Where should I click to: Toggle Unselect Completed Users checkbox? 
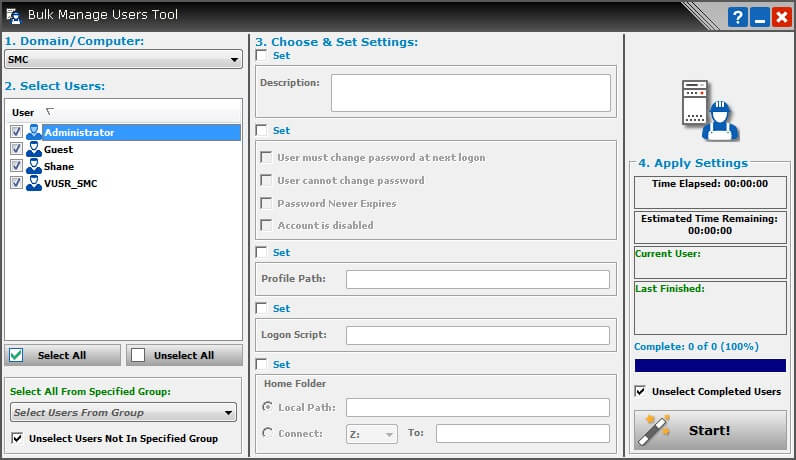click(x=641, y=391)
